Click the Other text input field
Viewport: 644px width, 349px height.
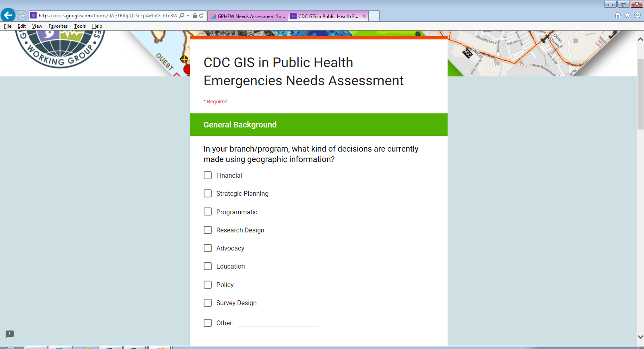(x=279, y=322)
